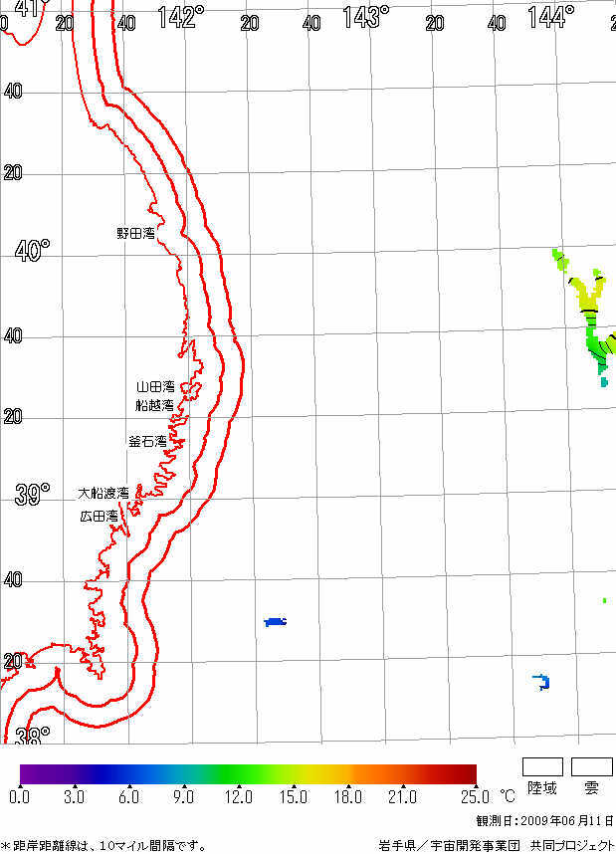Click the 大船渡湾 bay label
The width and height of the screenshot is (616, 854).
(103, 493)
